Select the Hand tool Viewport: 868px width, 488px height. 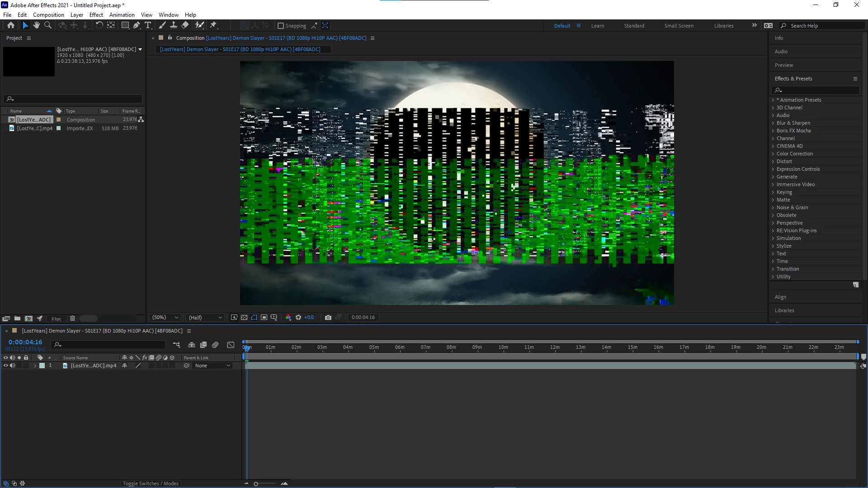pyautogui.click(x=37, y=25)
